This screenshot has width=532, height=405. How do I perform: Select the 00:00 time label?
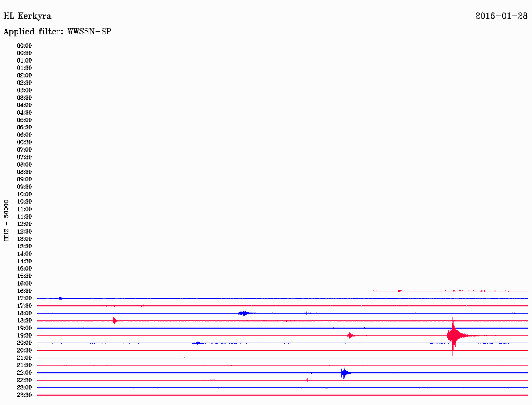[24, 46]
